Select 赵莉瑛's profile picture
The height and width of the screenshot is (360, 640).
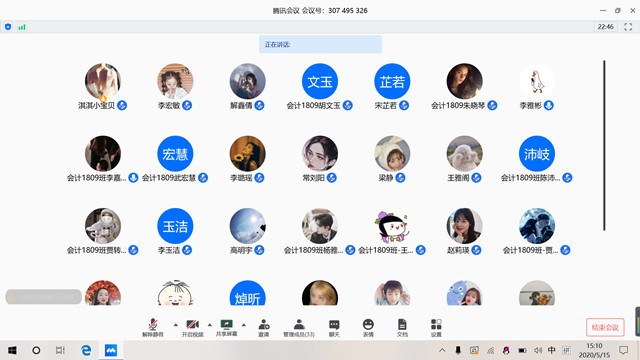tap(464, 226)
